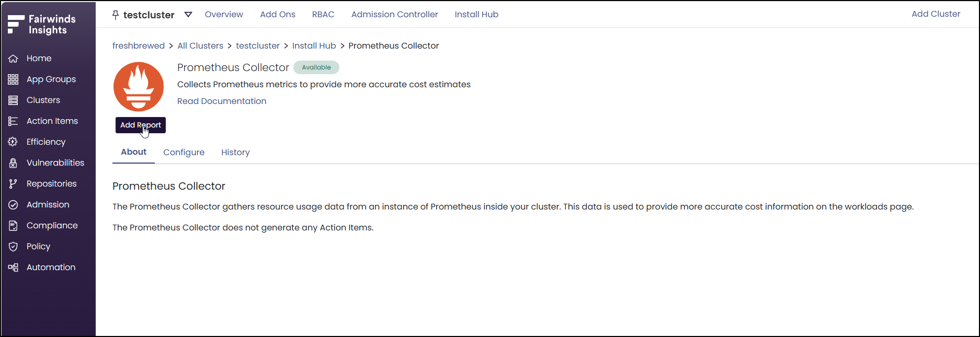Open Home via the house icon
Viewport: 980px width, 337px height.
click(x=13, y=59)
